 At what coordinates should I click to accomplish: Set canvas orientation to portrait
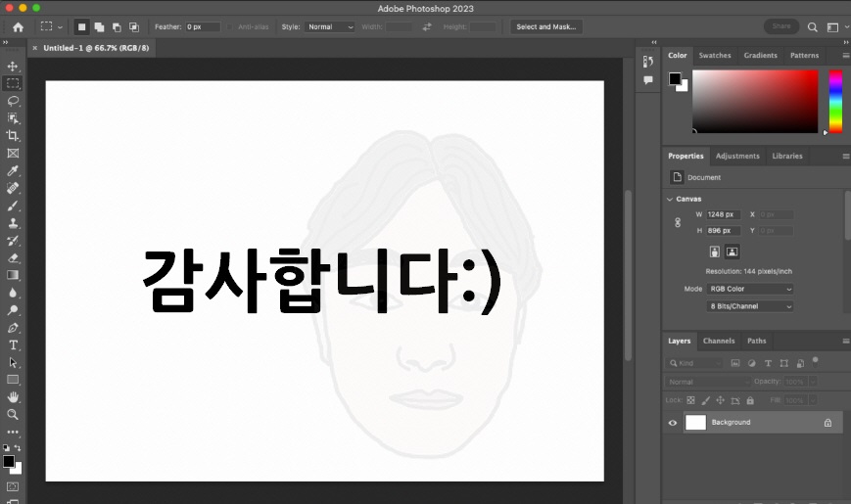(x=714, y=252)
